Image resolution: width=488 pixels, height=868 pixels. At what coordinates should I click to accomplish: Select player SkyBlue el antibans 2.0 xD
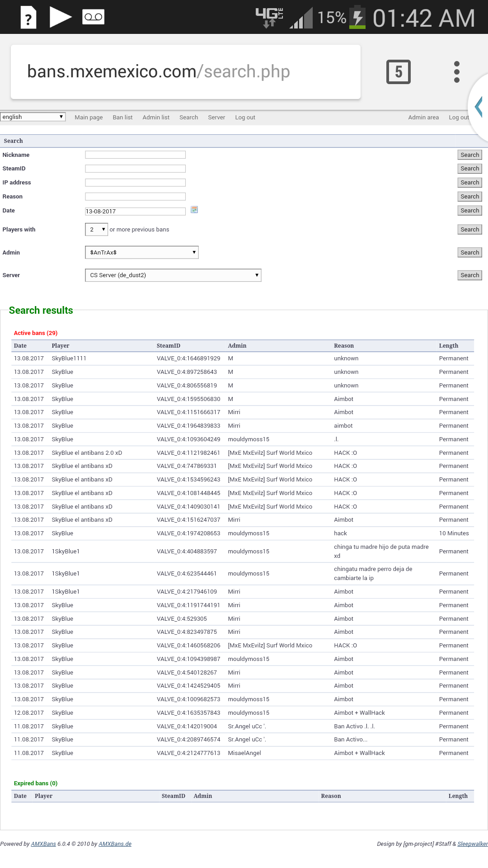(x=87, y=453)
